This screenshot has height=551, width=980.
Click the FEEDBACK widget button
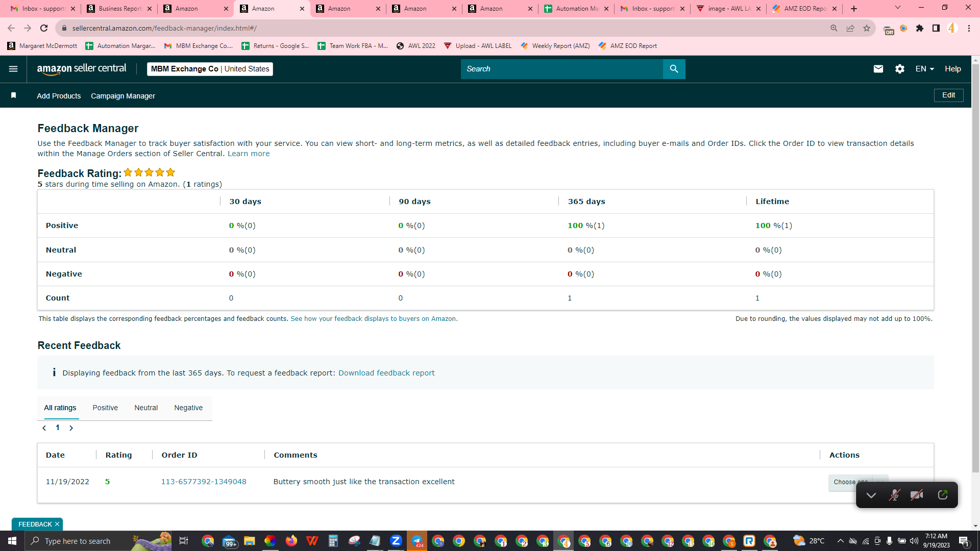[35, 524]
